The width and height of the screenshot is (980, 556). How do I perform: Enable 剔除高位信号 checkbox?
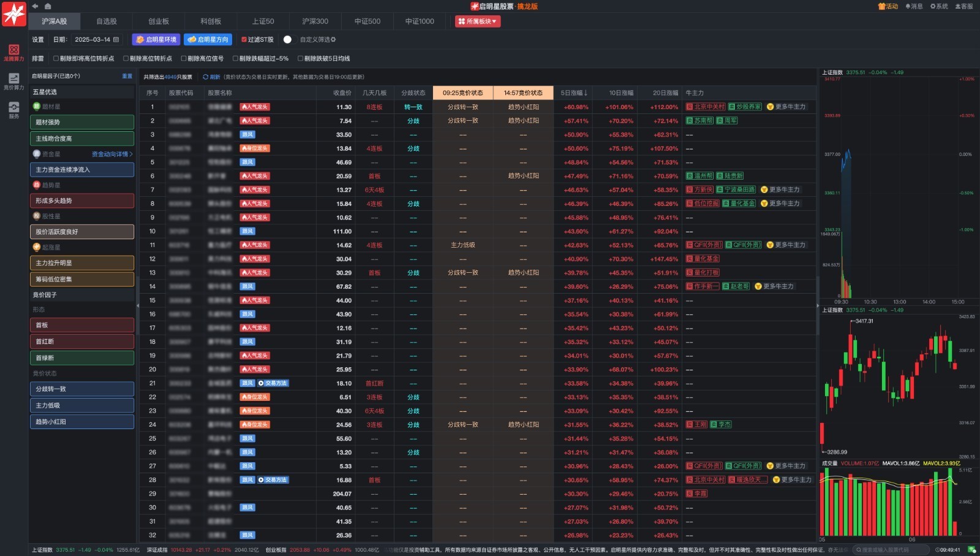[184, 59]
